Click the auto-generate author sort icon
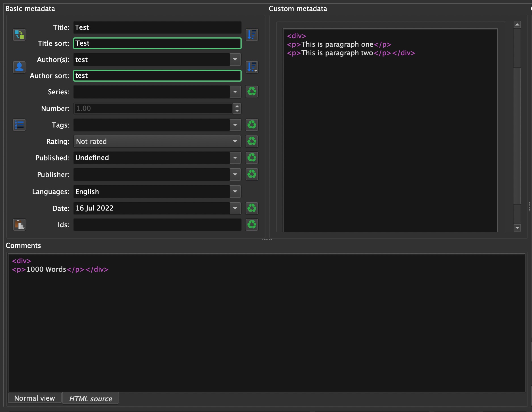 252,67
